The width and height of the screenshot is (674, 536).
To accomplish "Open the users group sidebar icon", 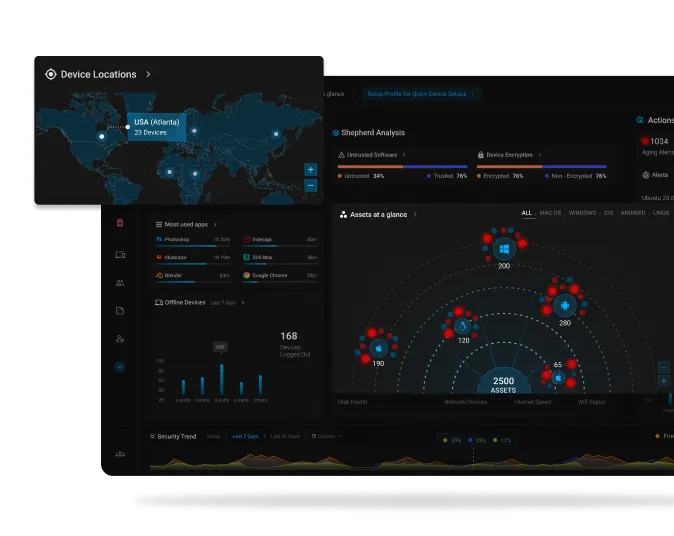I will click(120, 283).
